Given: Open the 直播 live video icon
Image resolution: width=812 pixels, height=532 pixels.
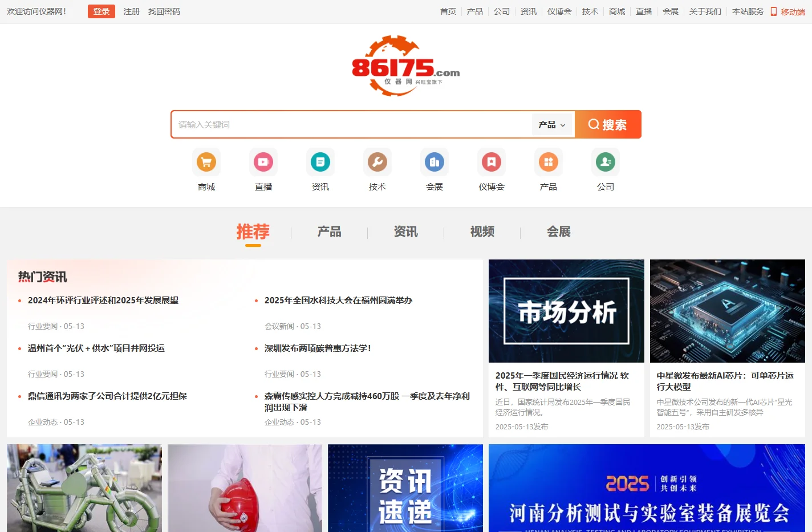Looking at the screenshot, I should (x=263, y=162).
